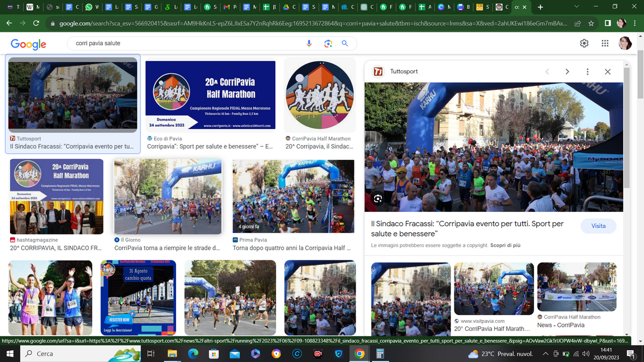Click the voice search microphone icon
The height and width of the screenshot is (362, 644).
[x=309, y=44]
